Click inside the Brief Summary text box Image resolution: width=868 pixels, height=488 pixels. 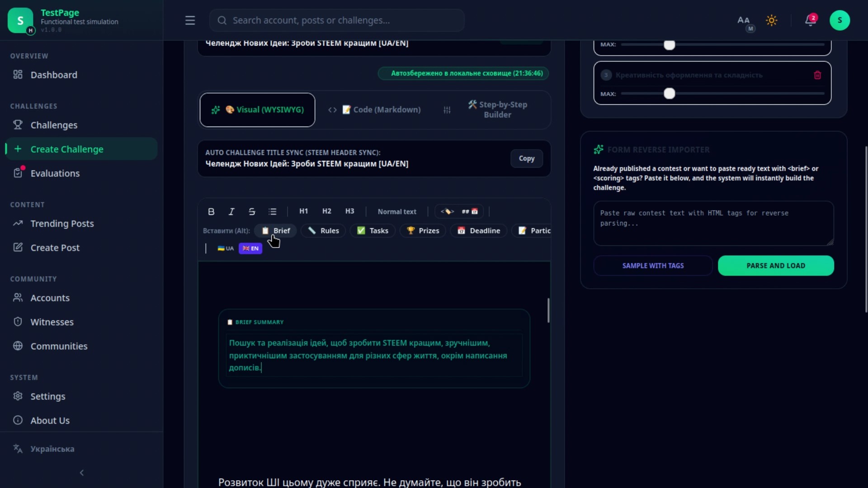point(374,355)
